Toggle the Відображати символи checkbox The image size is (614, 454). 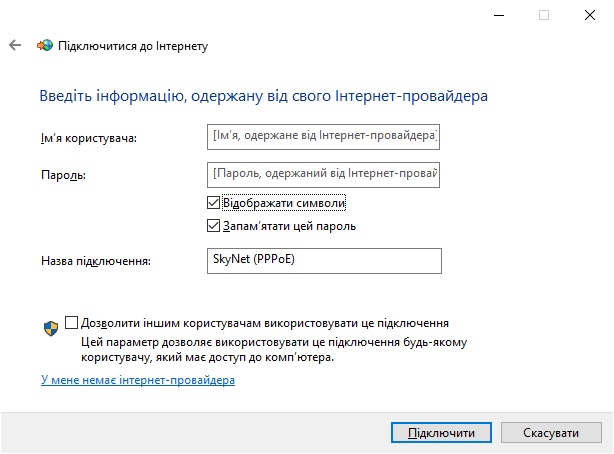[x=213, y=203]
